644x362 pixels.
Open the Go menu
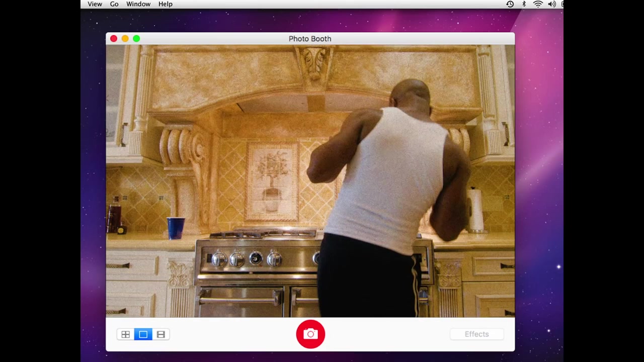pyautogui.click(x=114, y=4)
